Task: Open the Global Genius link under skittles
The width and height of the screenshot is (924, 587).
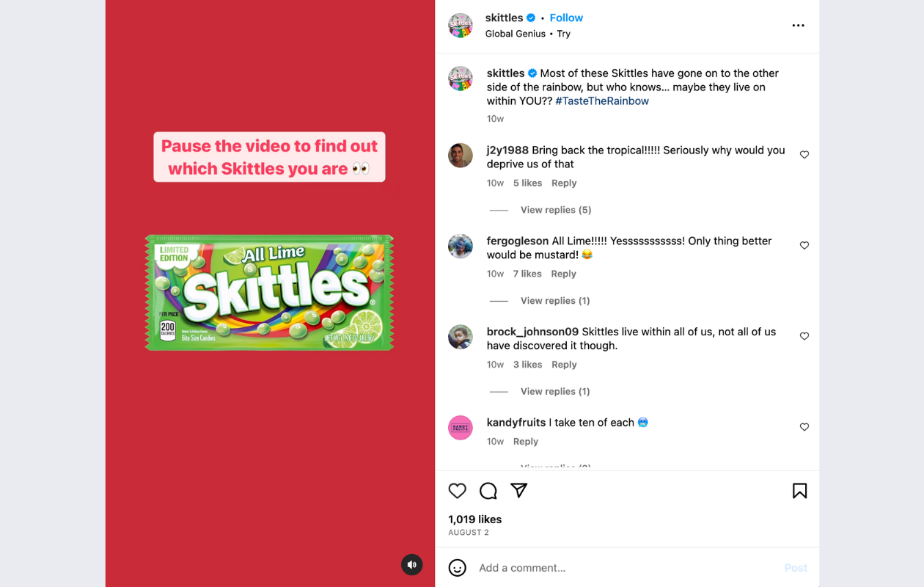Action: (516, 34)
